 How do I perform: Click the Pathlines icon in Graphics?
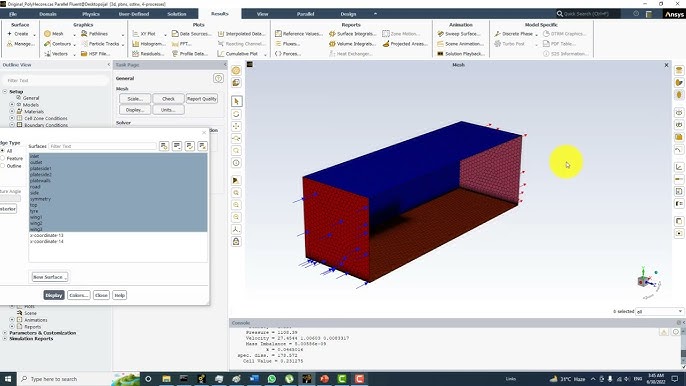click(x=84, y=34)
